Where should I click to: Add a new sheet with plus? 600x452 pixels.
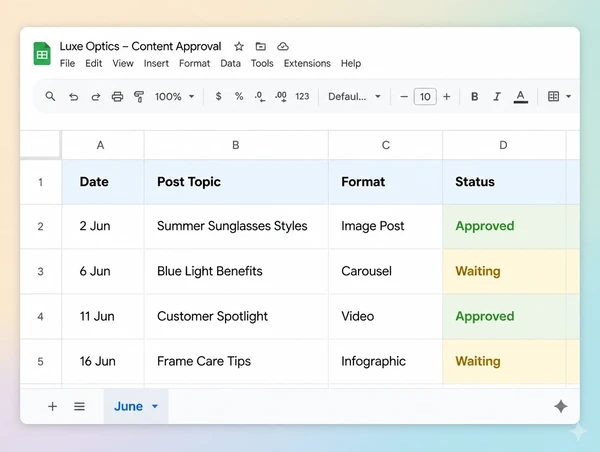(52, 406)
